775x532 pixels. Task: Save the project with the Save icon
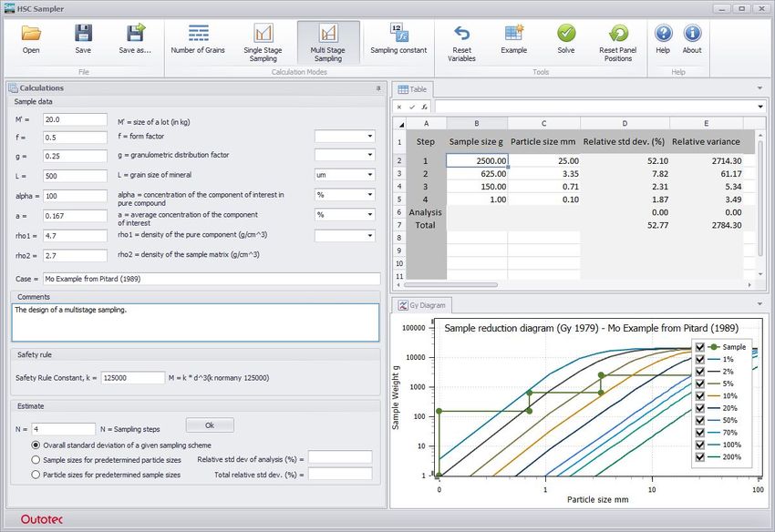[x=83, y=39]
